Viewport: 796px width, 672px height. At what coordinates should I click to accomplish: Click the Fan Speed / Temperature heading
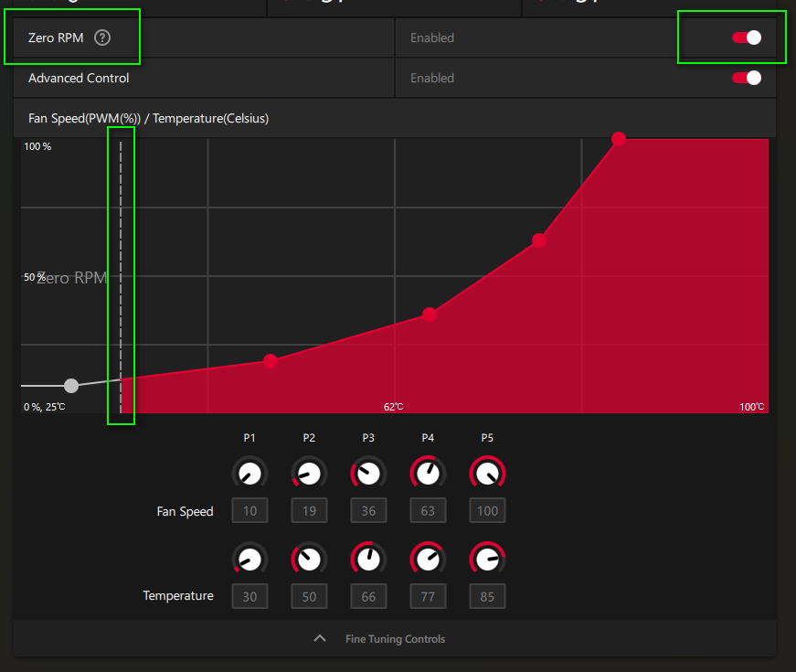148,118
